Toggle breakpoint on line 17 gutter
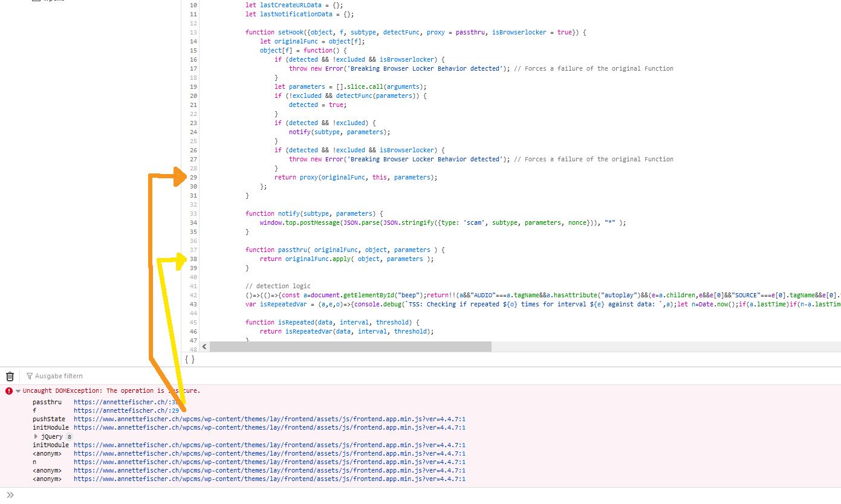Image resolution: width=841 pixels, height=504 pixels. [193, 68]
